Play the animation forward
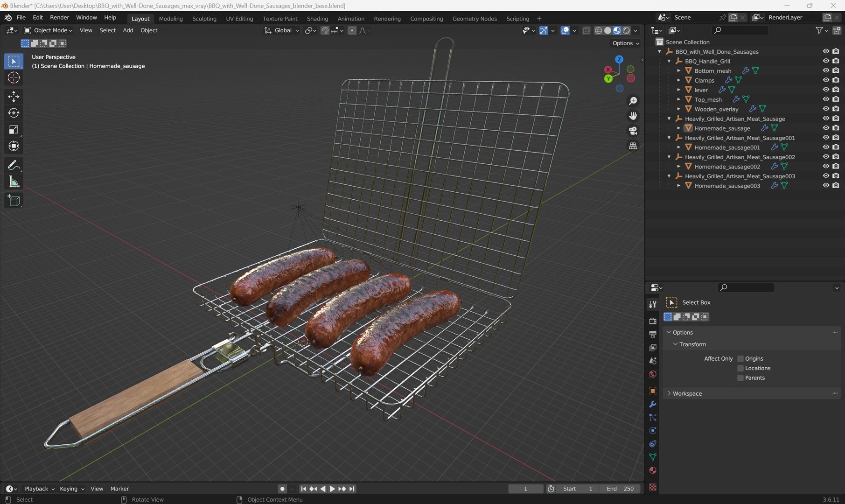Viewport: 845px width, 504px height. pyautogui.click(x=332, y=489)
